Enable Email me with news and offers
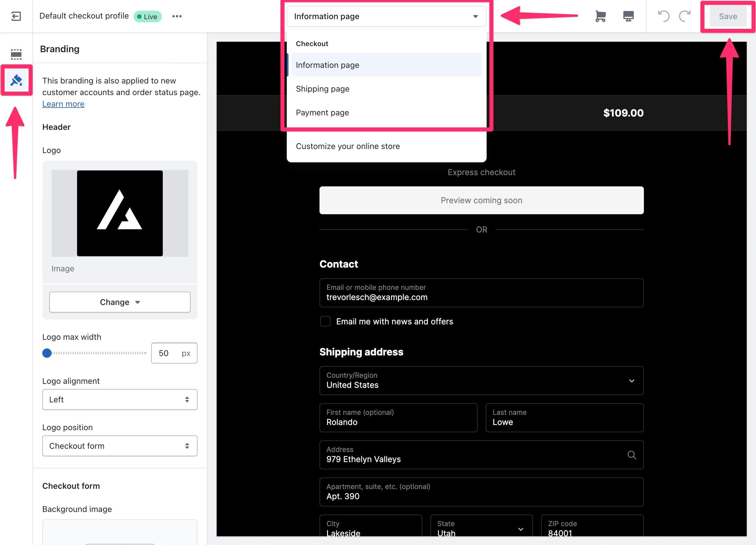 click(325, 321)
